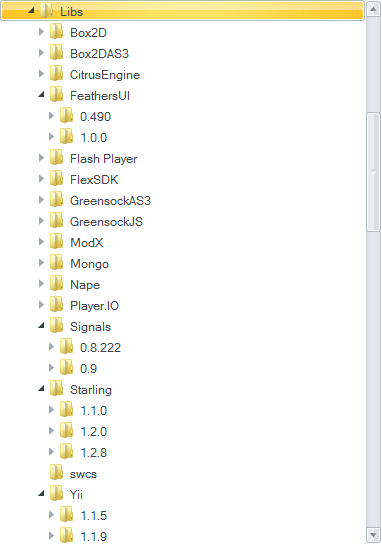Screen dimensions: 382x544
Task: Click the Signals folder icon
Action: 57,326
